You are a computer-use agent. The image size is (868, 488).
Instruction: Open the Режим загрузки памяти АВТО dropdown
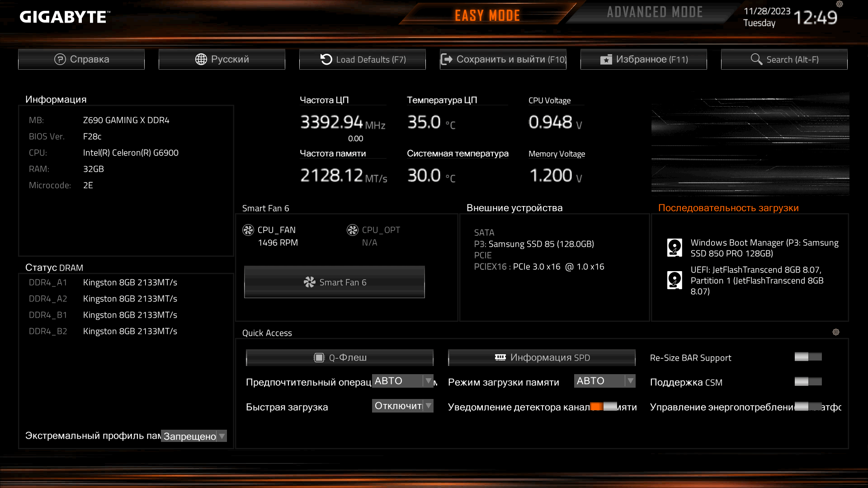605,381
